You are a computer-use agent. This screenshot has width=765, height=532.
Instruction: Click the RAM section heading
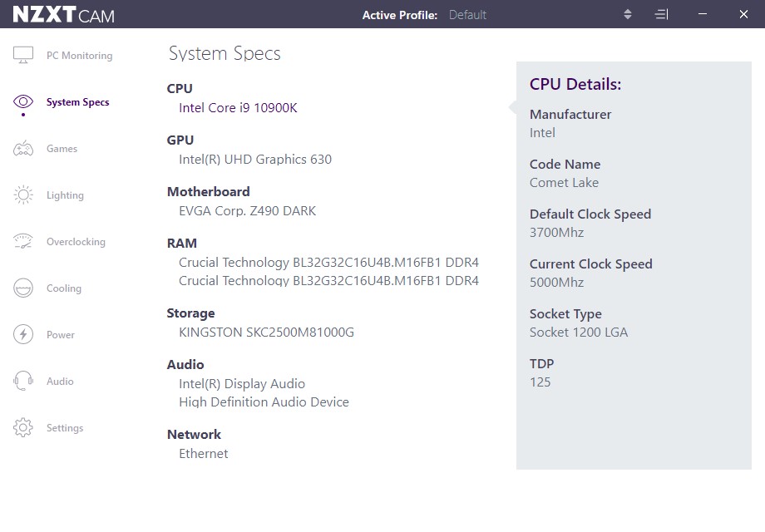tap(182, 243)
